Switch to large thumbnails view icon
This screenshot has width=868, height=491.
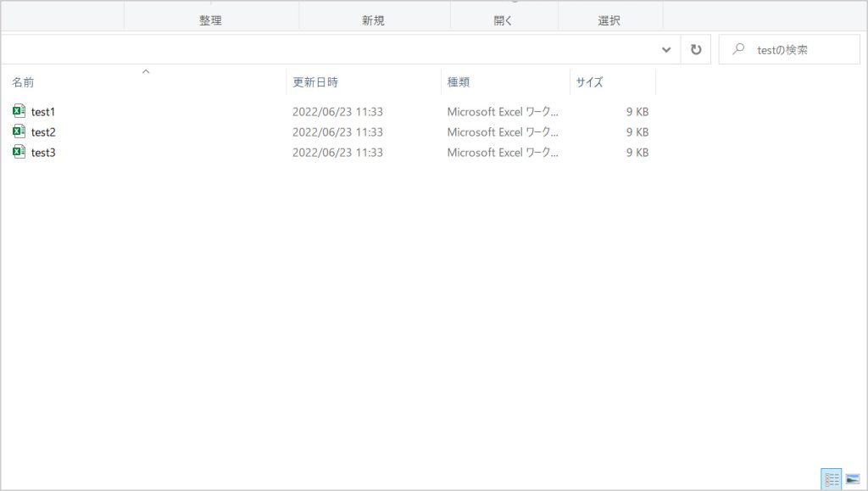pos(852,479)
